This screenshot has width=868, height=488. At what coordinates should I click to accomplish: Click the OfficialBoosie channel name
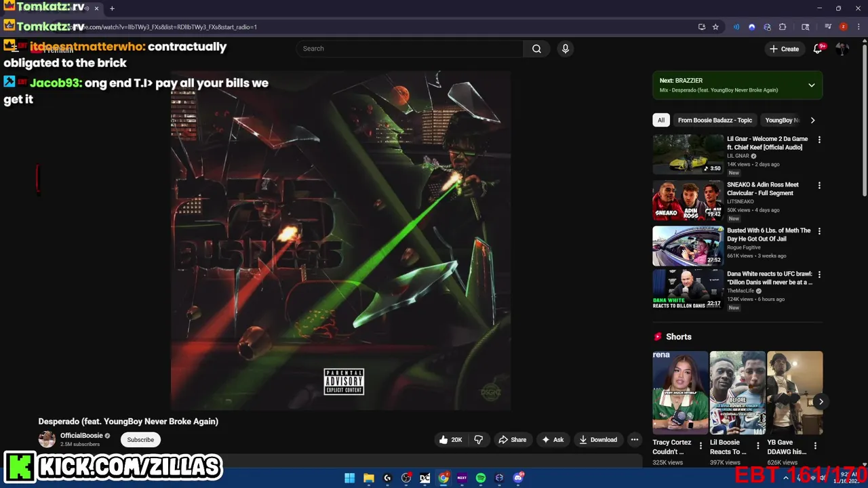[x=81, y=436]
